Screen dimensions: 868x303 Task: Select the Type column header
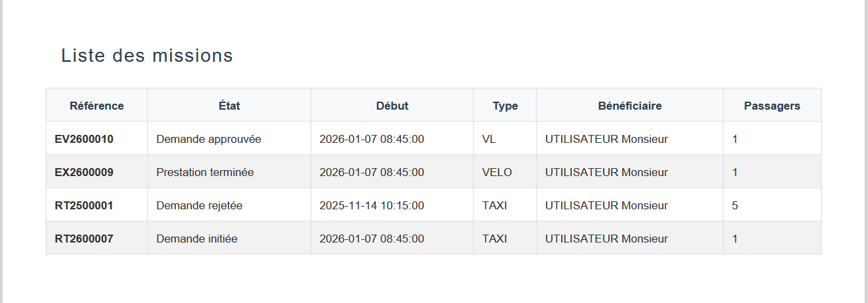(x=505, y=106)
